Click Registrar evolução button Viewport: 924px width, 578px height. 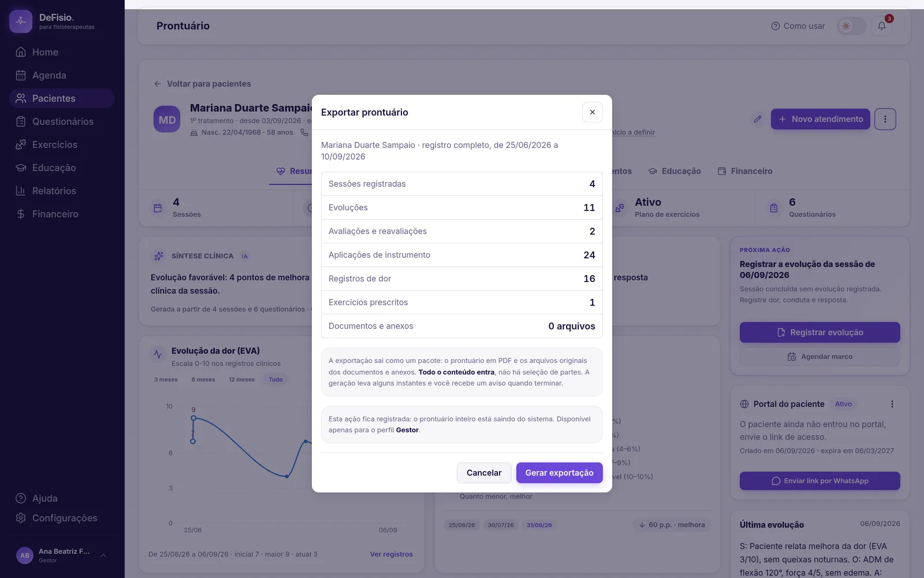click(x=820, y=332)
